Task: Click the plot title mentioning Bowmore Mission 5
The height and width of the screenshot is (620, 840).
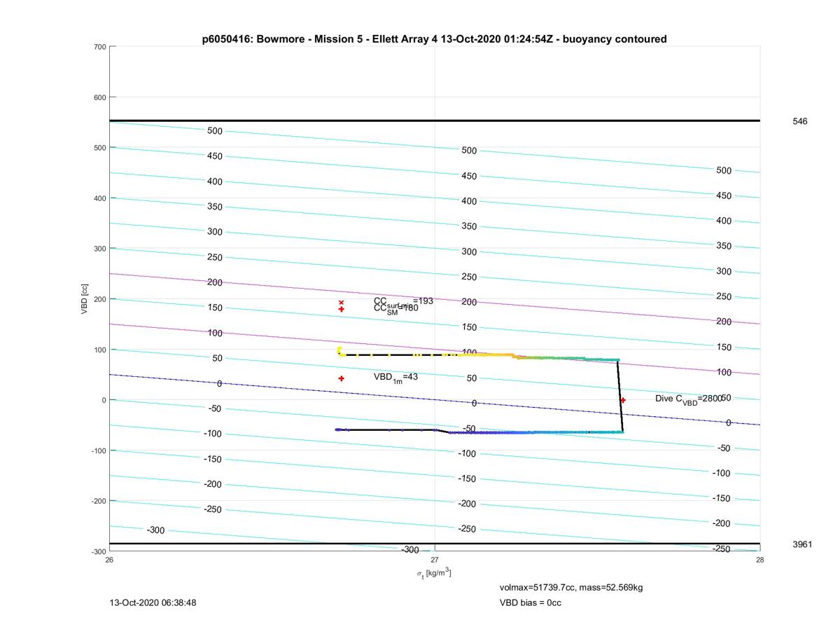Action: pos(434,39)
